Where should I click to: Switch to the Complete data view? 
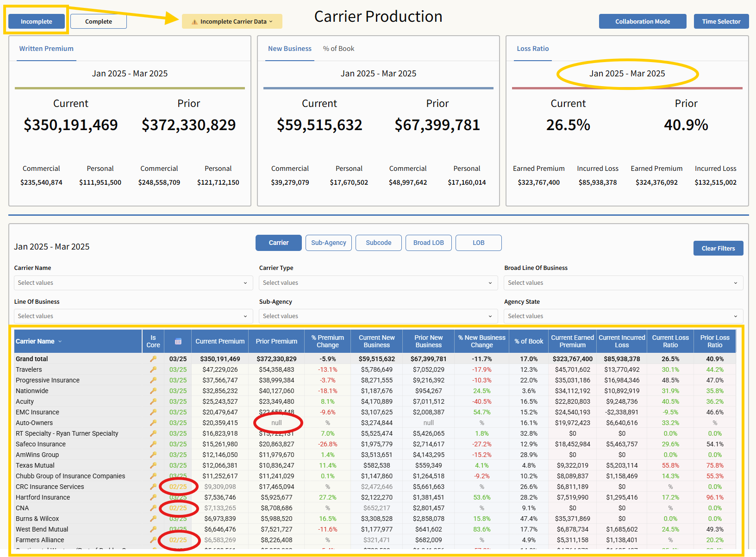(98, 22)
